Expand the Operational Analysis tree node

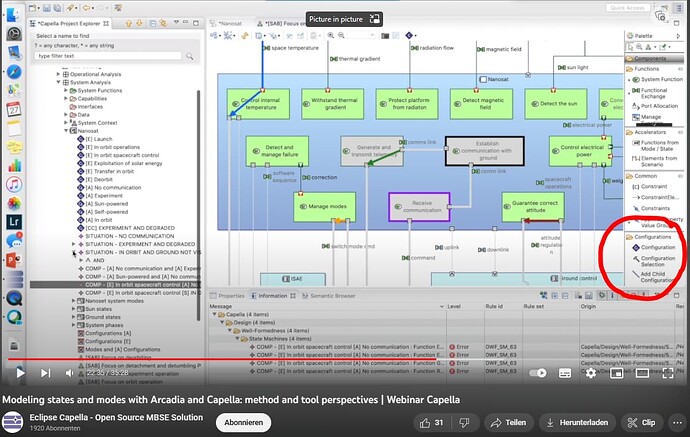click(58, 74)
